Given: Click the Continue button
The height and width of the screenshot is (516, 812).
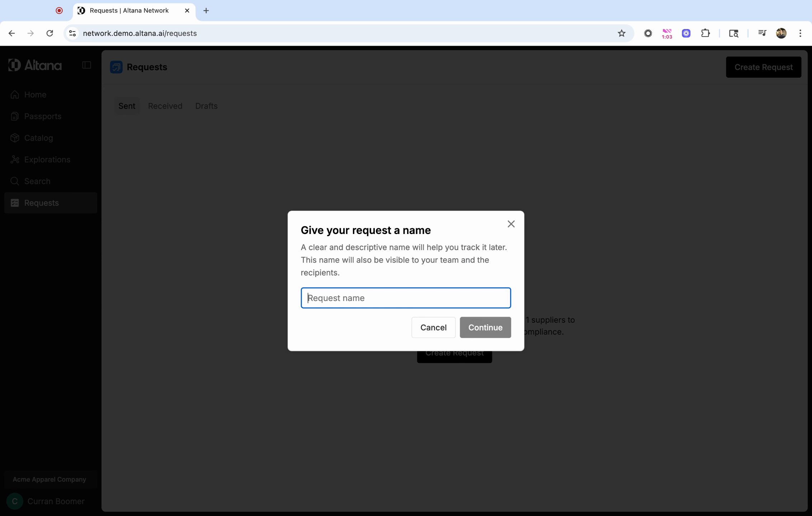Looking at the screenshot, I should [x=485, y=327].
